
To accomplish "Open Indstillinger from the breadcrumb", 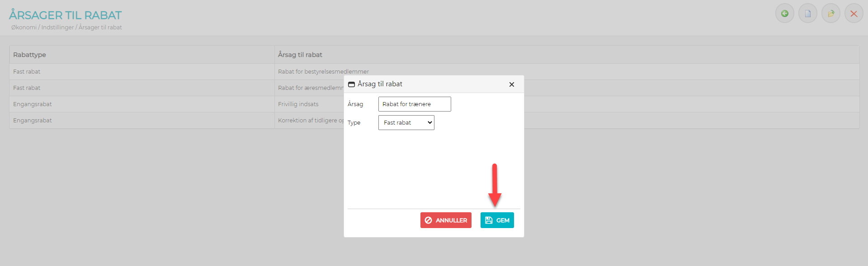I will pyautogui.click(x=57, y=28).
